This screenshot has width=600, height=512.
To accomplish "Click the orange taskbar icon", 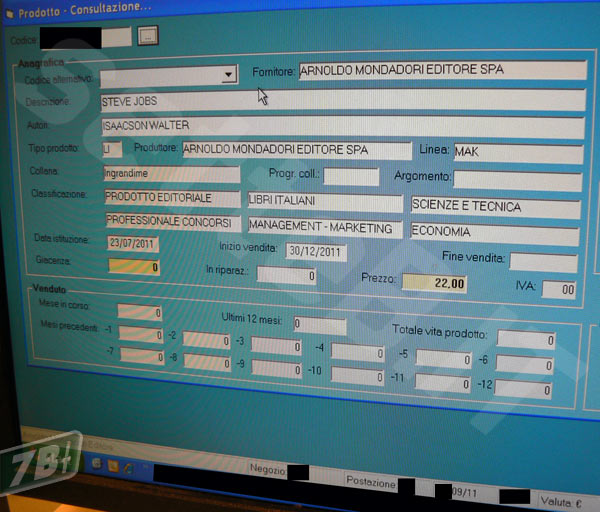I will tap(114, 466).
